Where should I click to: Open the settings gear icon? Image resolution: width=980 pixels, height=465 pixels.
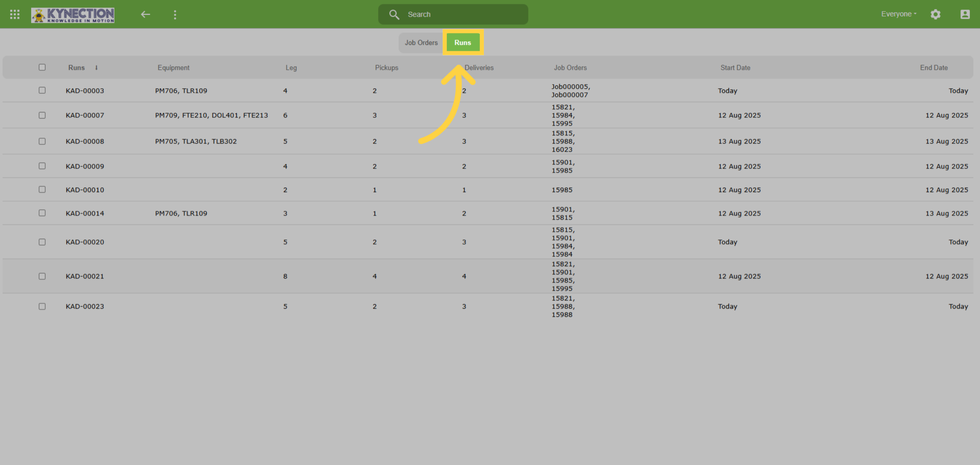tap(935, 14)
